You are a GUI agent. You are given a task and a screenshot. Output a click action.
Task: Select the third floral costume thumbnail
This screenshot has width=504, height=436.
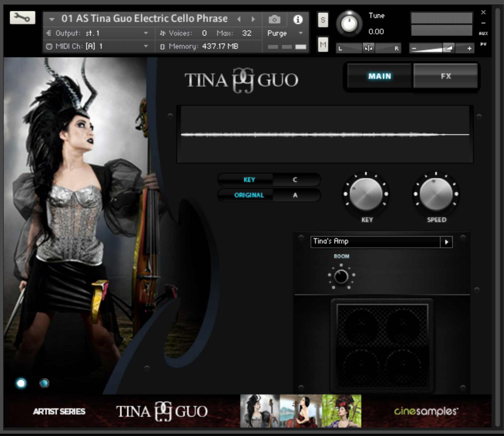tap(342, 411)
